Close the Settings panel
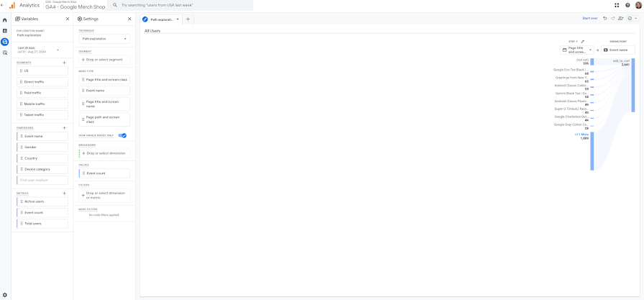 point(130,19)
